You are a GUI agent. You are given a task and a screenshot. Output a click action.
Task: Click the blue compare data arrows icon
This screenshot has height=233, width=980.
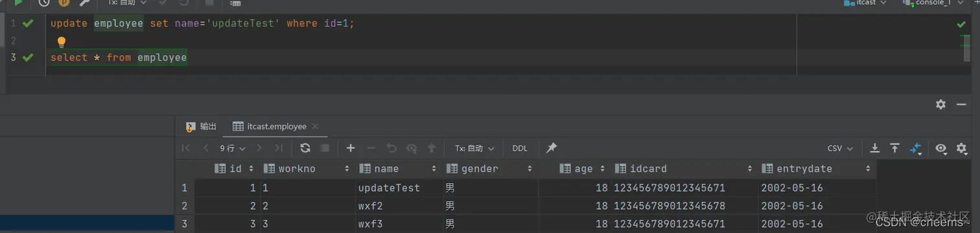point(916,149)
